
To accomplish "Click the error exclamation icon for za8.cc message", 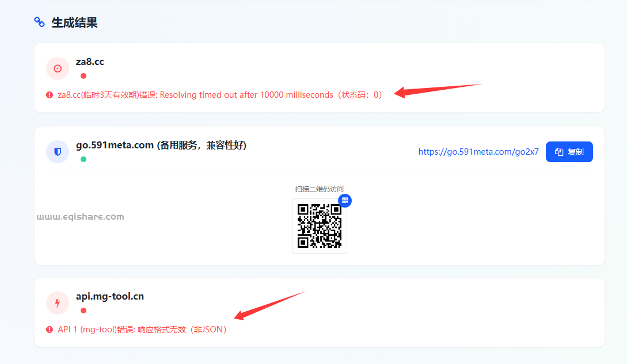I will pyautogui.click(x=49, y=94).
